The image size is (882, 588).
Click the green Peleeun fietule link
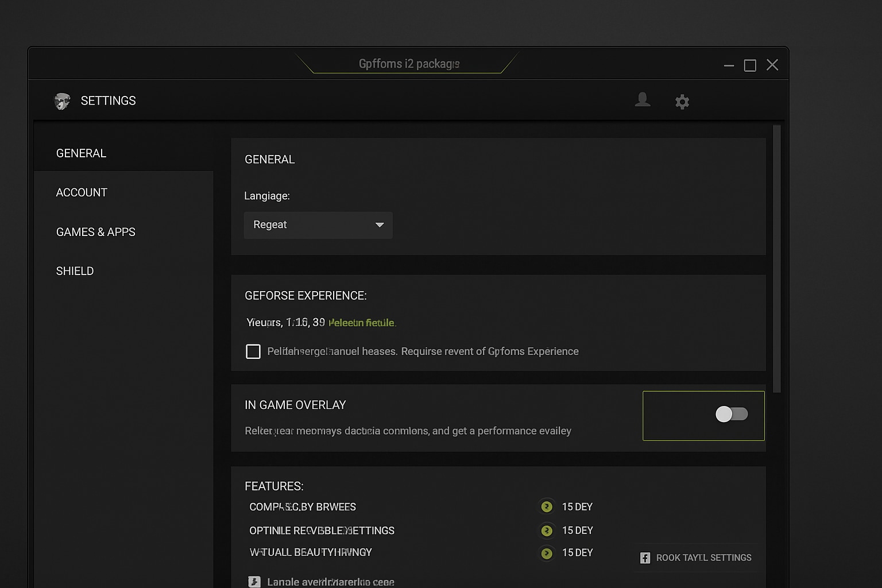click(362, 323)
